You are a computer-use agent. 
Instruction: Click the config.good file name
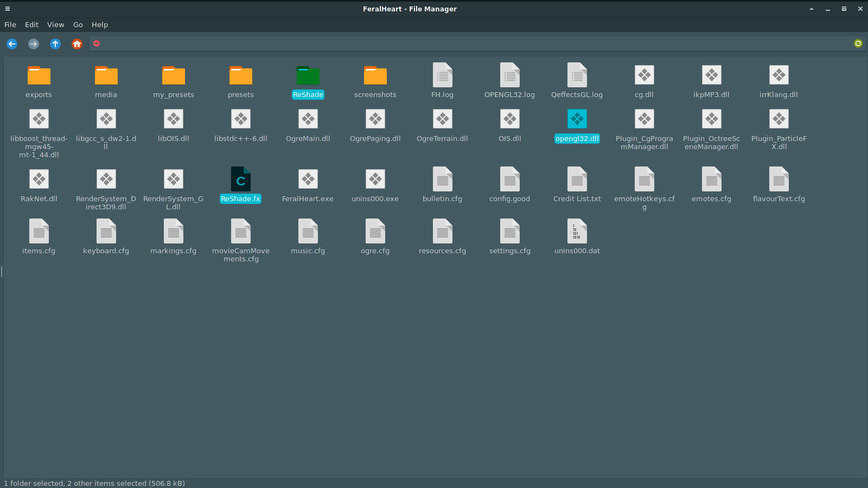[510, 198]
